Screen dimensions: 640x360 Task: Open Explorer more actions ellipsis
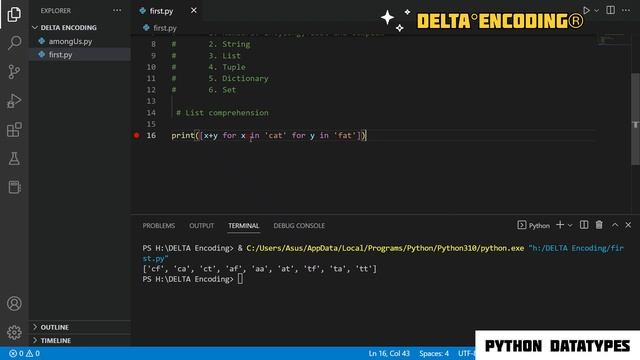click(x=117, y=11)
